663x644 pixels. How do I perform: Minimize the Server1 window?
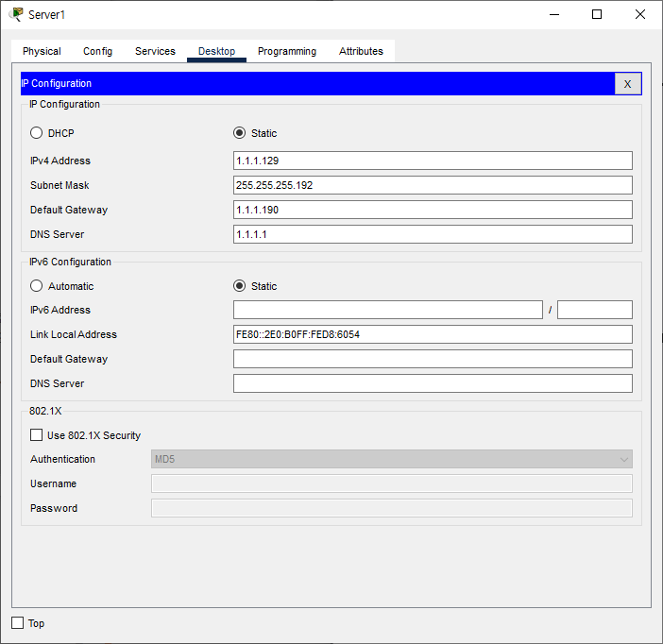coord(554,14)
